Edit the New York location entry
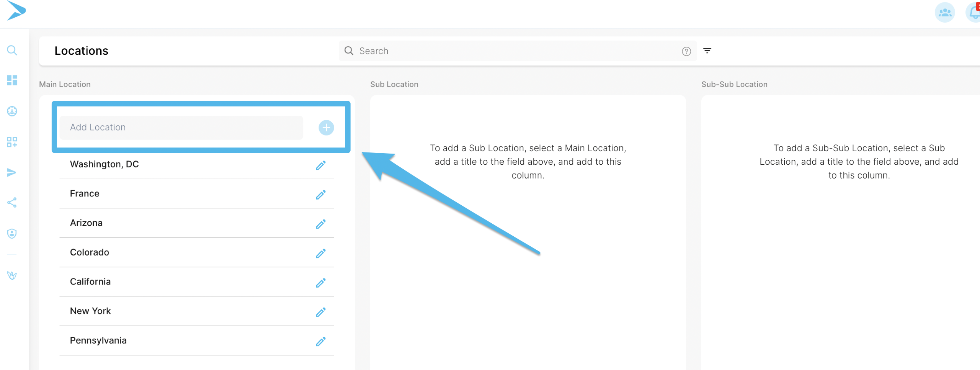The image size is (980, 370). click(x=321, y=312)
